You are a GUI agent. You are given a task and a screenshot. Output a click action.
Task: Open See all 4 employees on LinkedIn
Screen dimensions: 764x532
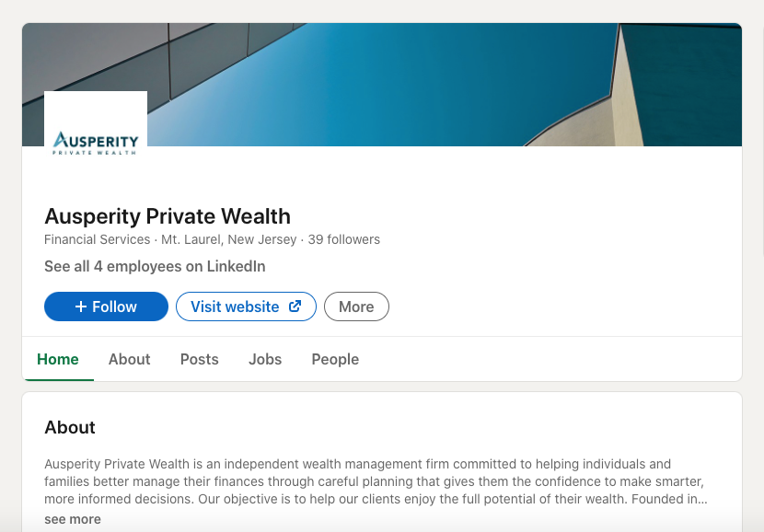tap(155, 267)
